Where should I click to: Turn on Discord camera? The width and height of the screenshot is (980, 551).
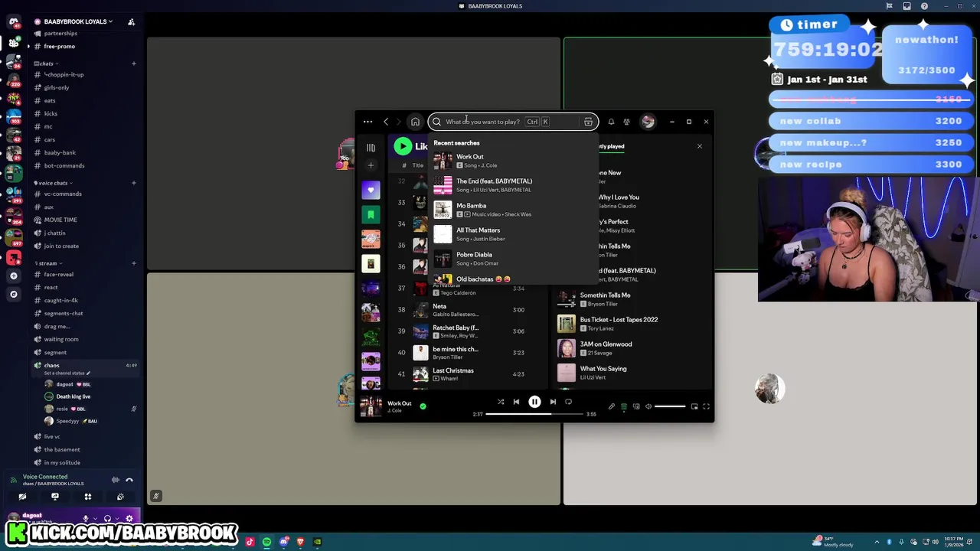22,497
